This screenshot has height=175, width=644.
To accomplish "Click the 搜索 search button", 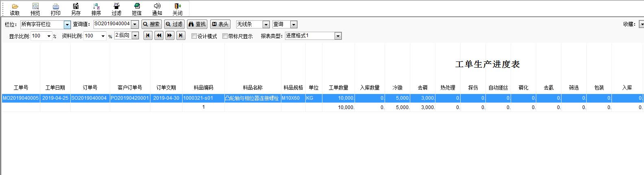I will [x=152, y=24].
